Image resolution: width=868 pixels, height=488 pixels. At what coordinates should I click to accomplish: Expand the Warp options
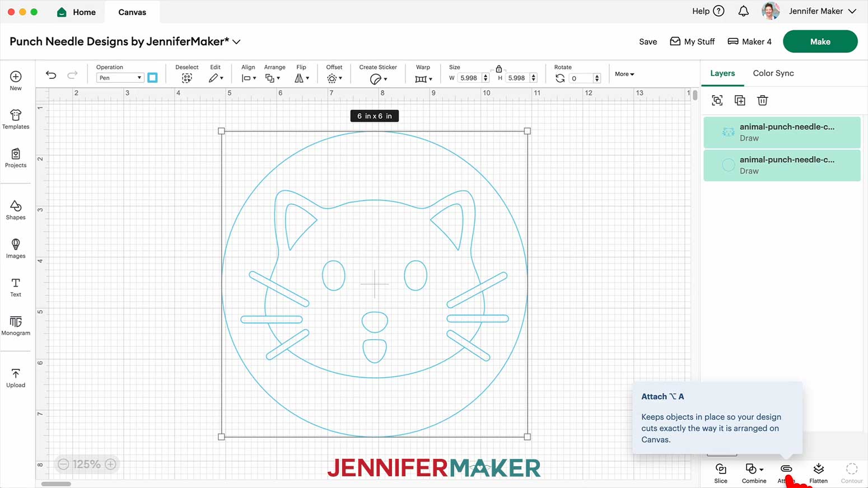point(423,79)
